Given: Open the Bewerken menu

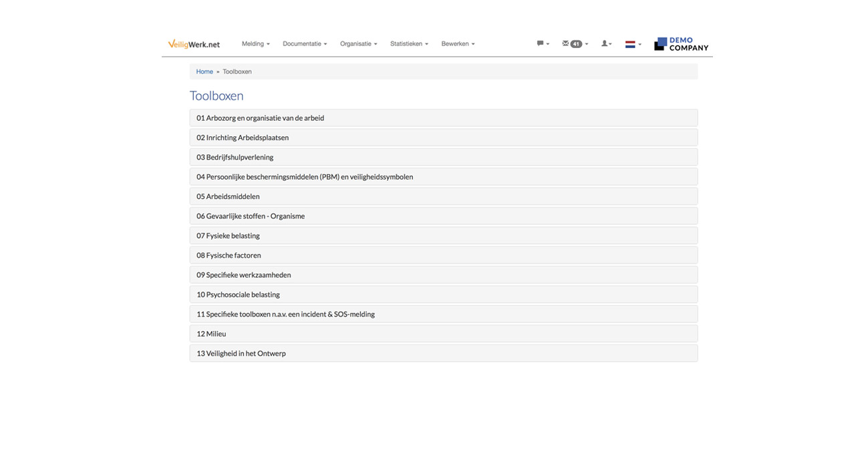Looking at the screenshot, I should (x=458, y=44).
